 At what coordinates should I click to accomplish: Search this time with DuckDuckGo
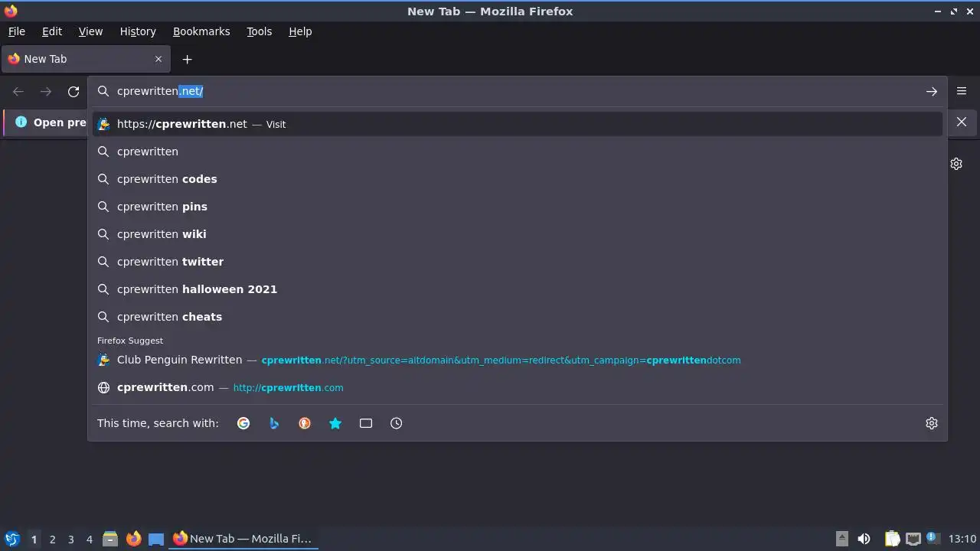click(x=305, y=423)
